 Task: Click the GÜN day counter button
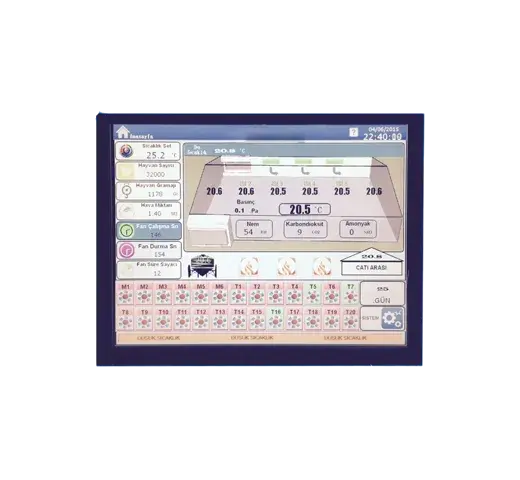click(x=382, y=294)
